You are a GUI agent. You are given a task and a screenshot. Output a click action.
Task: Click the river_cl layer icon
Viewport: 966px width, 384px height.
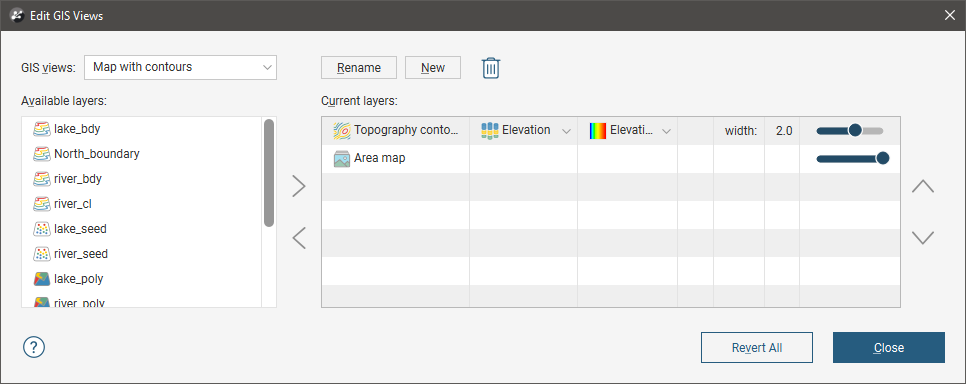pos(41,204)
